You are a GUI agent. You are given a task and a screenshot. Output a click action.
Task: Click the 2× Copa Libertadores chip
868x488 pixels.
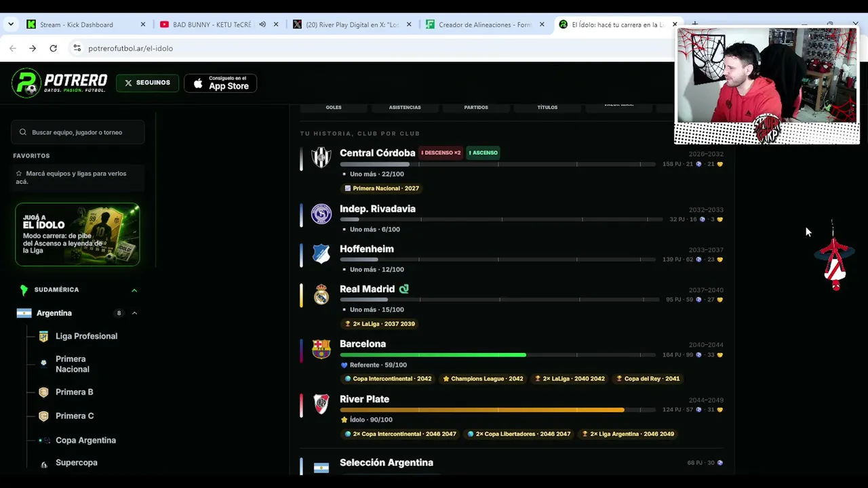point(519,434)
